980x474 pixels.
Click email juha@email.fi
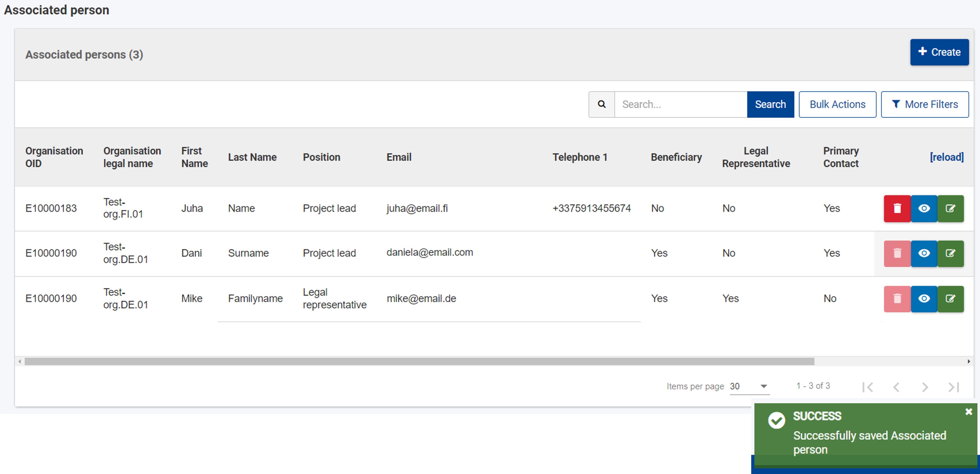[x=417, y=208]
